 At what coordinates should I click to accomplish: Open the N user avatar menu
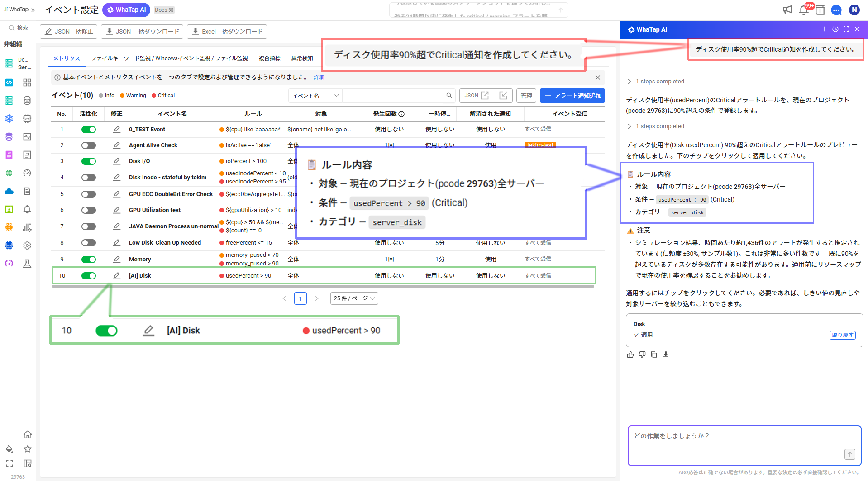click(854, 10)
